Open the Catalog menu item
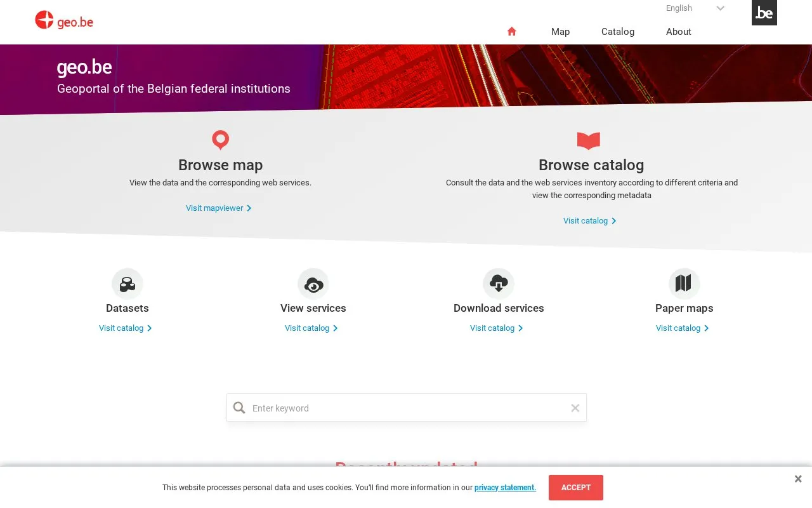The width and height of the screenshot is (812, 508). (618, 32)
